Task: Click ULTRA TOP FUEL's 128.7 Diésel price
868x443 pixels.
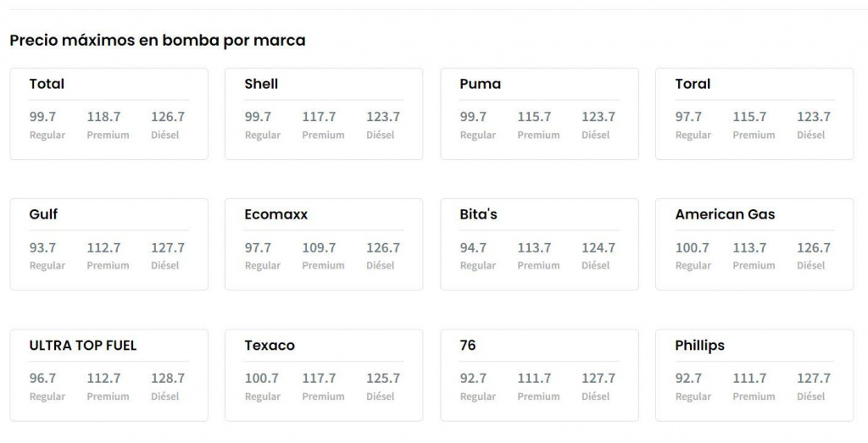Action: [168, 379]
